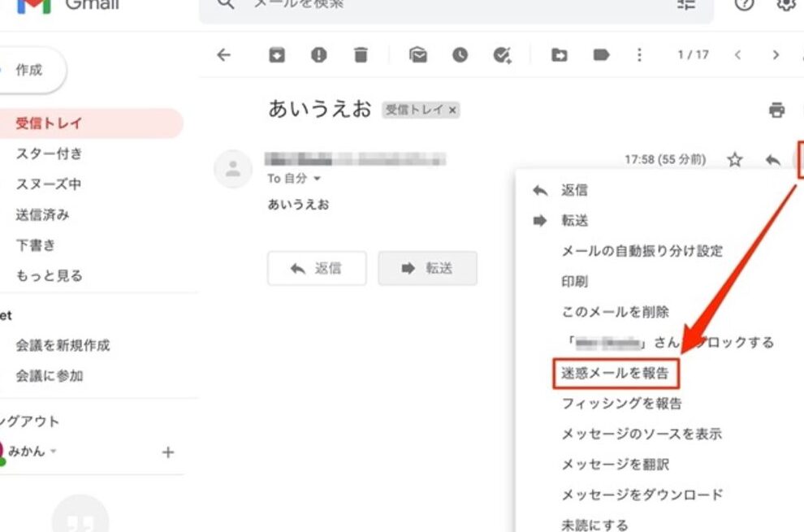The width and height of the screenshot is (804, 532).
Task: Go to older email chevron
Action: click(776, 55)
